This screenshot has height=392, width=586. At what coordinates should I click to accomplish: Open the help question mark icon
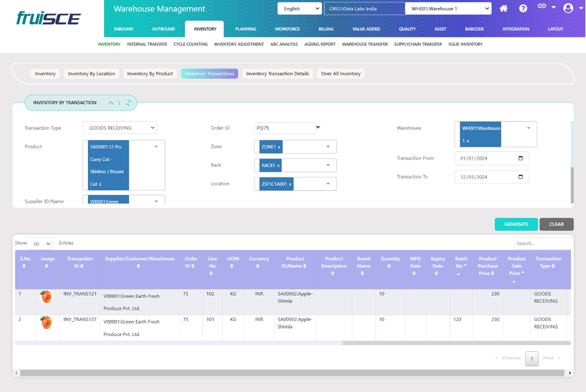click(x=523, y=8)
